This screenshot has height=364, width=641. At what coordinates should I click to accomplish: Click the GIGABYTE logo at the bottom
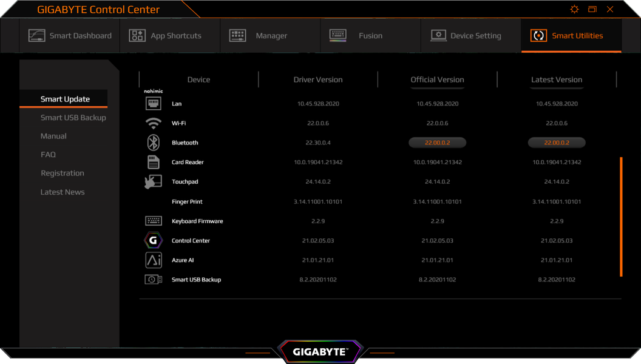pyautogui.click(x=320, y=352)
